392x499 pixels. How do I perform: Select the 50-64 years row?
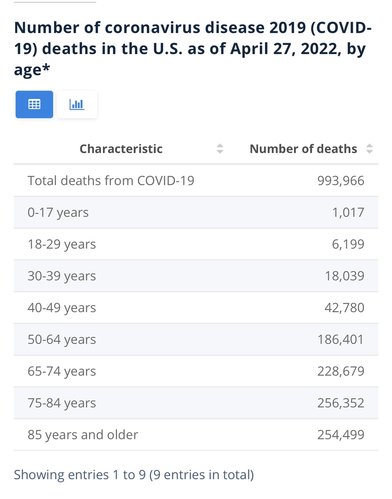(196, 339)
